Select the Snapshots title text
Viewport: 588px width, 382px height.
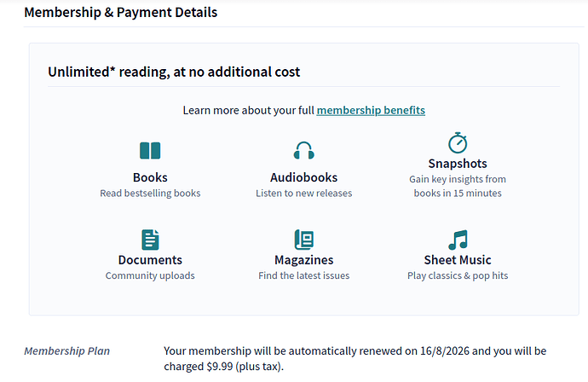point(458,163)
